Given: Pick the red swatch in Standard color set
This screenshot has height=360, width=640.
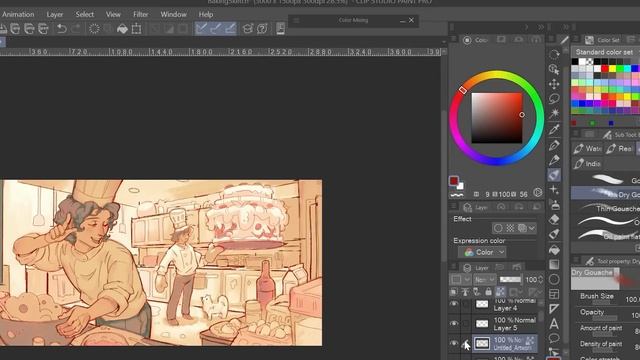Looking at the screenshot, I should point(605,69).
